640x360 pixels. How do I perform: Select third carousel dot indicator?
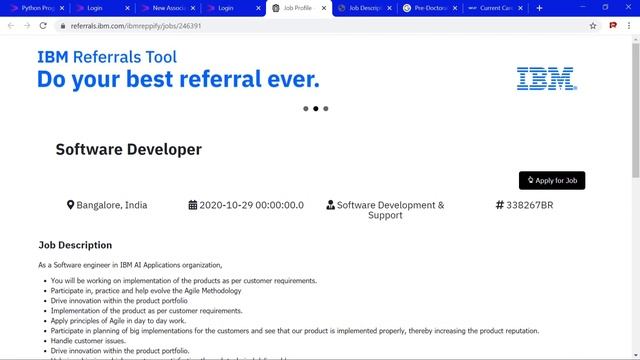tap(326, 109)
